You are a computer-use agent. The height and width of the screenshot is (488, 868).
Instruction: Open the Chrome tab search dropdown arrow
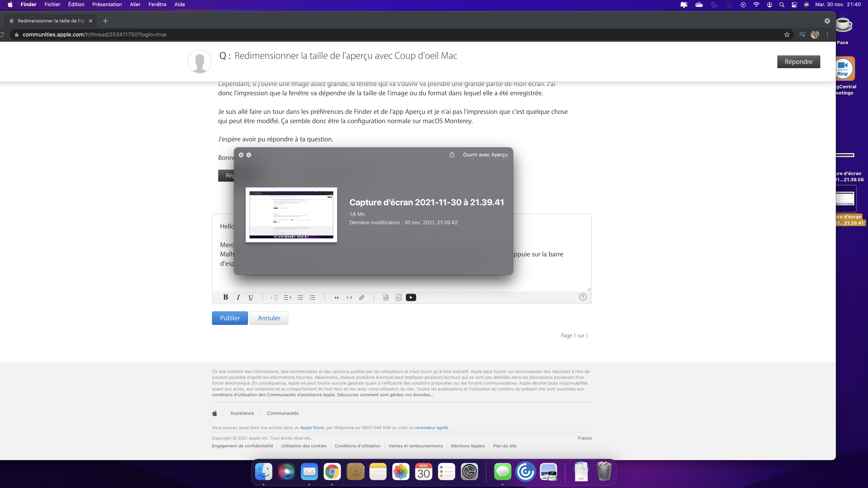[827, 21]
